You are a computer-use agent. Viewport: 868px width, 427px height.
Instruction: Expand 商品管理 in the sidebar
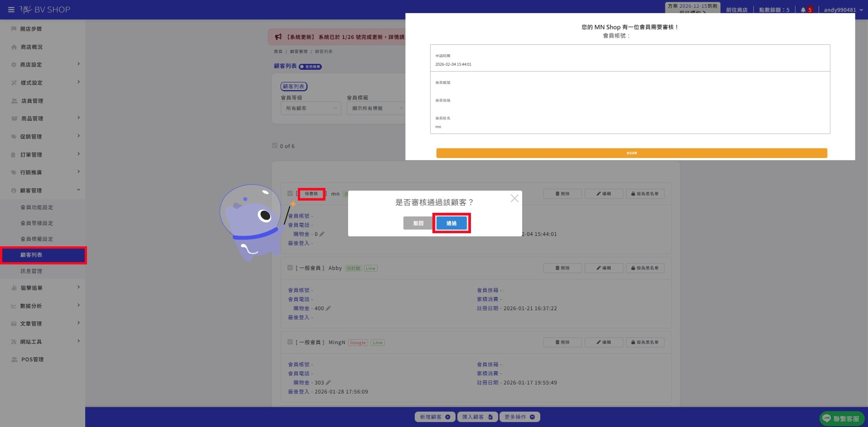click(43, 119)
